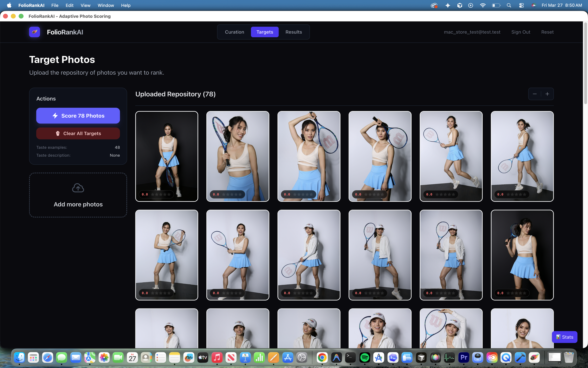
Task: Open Photos app in dock
Action: click(x=104, y=358)
